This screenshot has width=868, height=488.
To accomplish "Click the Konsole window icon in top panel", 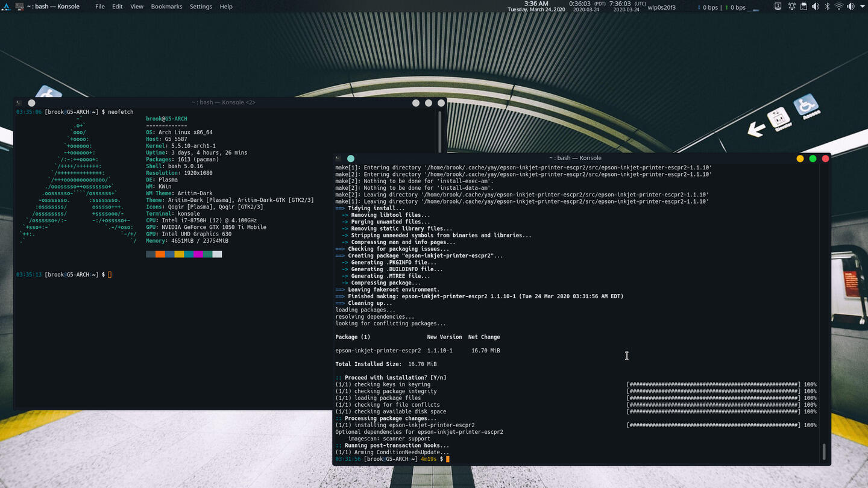I will 20,6.
